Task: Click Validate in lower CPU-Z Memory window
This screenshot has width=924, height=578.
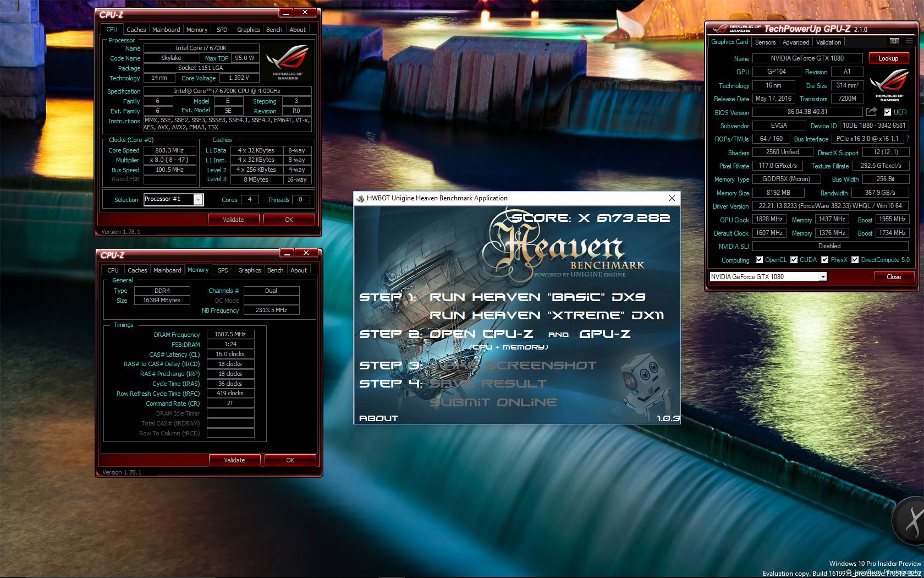Action: [234, 460]
